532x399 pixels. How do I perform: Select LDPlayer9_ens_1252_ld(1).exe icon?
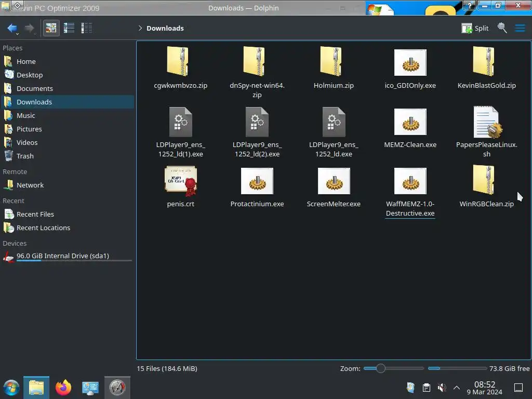180,122
